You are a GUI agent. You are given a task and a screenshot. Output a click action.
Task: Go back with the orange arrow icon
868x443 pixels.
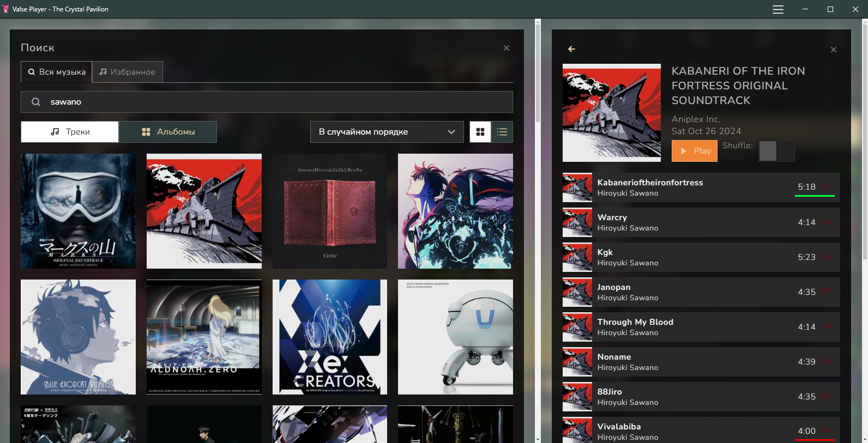coord(571,49)
